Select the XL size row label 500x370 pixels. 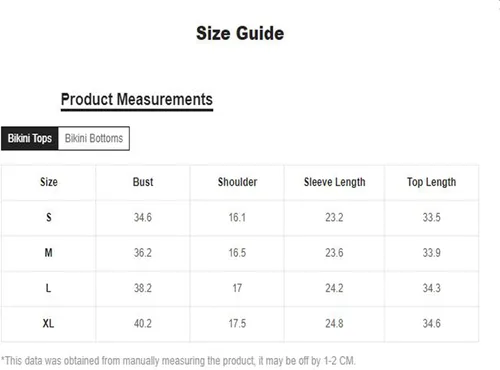tap(48, 323)
